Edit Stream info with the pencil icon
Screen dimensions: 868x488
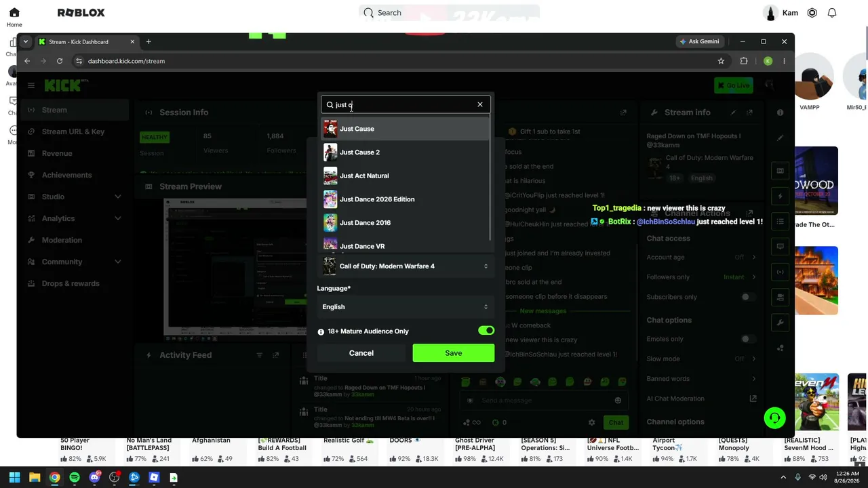[x=733, y=113]
